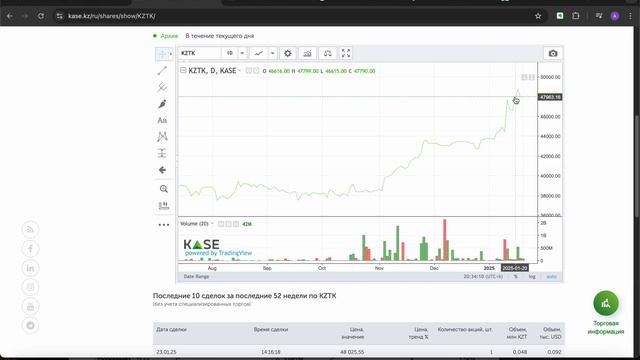Screen dimensions: 640x360
Task: Toggle percent scale on price axis
Action: pos(516,277)
